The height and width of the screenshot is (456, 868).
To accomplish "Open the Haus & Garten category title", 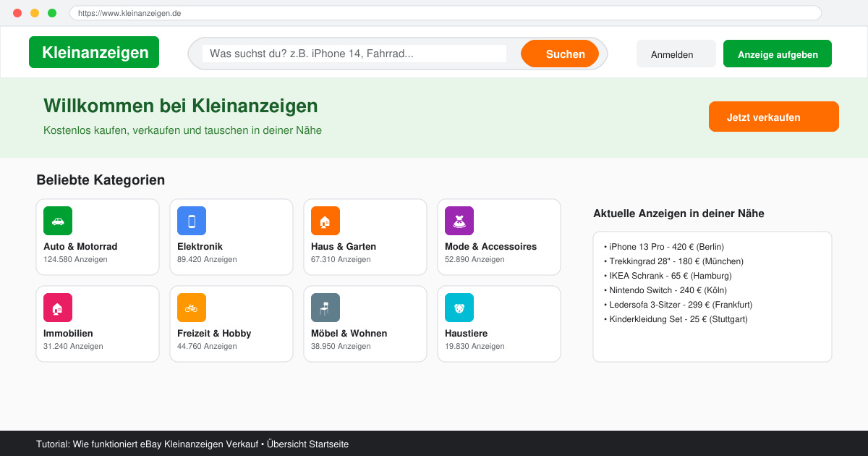I will click(344, 247).
